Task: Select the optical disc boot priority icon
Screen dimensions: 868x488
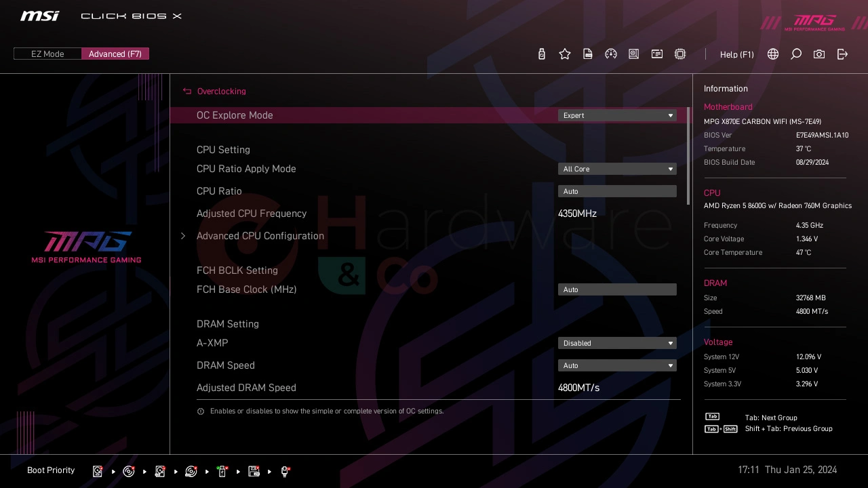Action: pos(129,471)
